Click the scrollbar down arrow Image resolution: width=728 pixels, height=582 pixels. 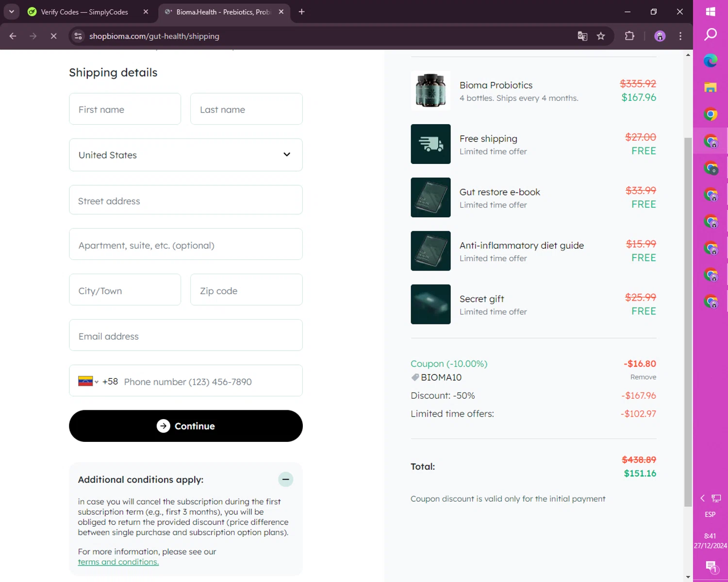point(688,577)
